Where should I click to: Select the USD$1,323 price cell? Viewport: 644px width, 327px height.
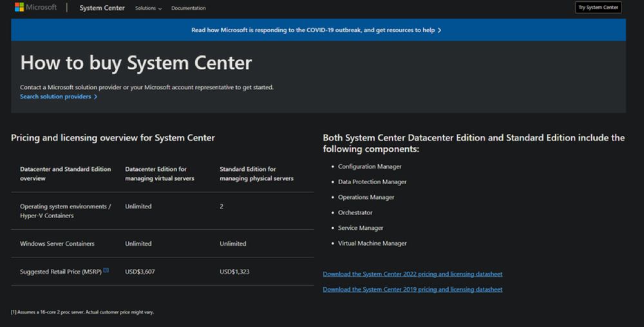[234, 272]
